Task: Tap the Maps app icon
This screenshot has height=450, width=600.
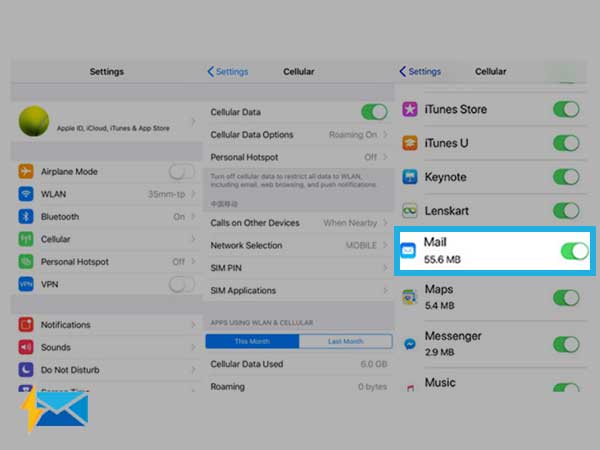Action: 410,297
